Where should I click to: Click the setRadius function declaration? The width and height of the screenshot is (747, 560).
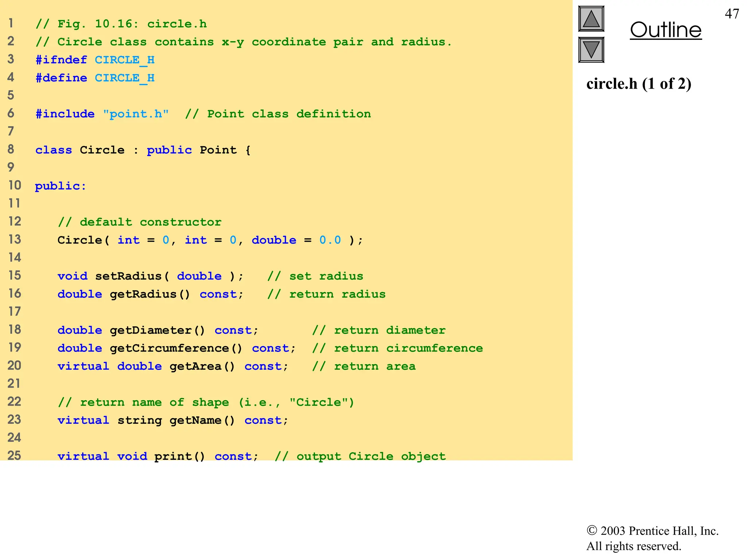150,276
